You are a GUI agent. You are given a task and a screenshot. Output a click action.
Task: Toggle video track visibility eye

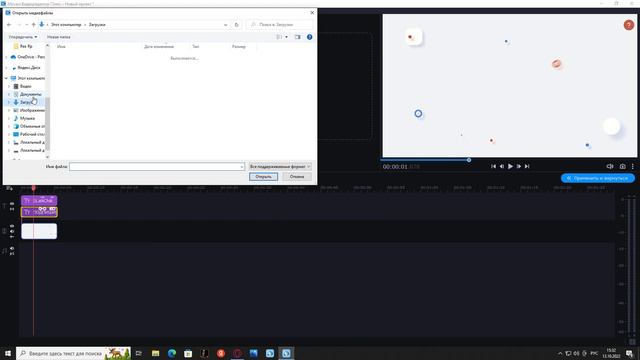tap(12, 226)
